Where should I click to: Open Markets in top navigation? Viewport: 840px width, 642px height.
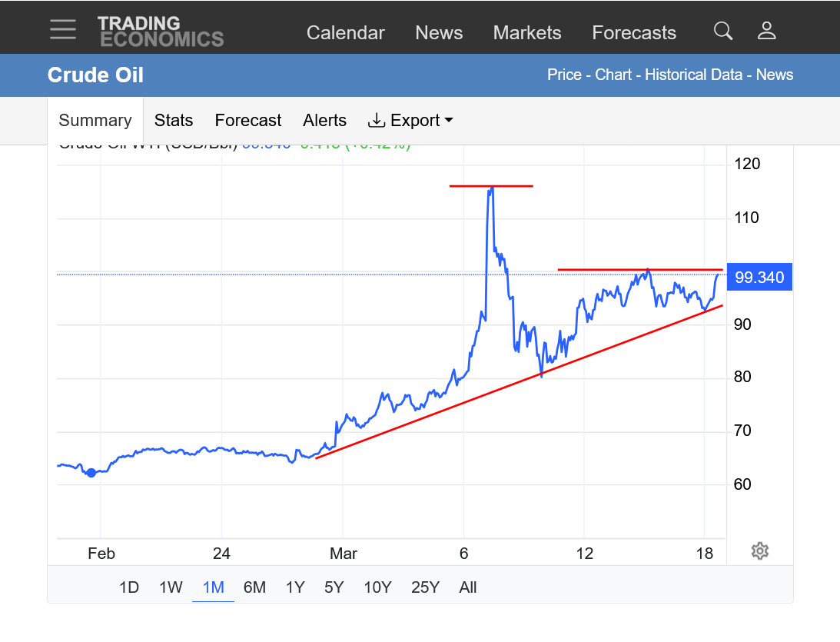click(526, 33)
